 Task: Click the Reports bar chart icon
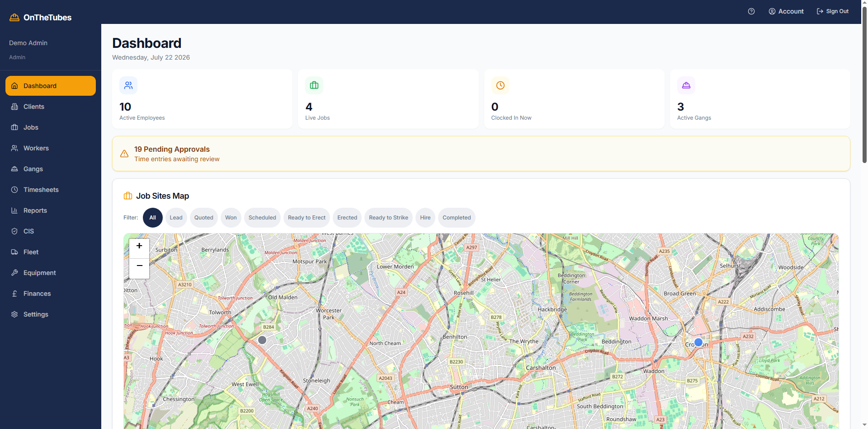click(14, 210)
